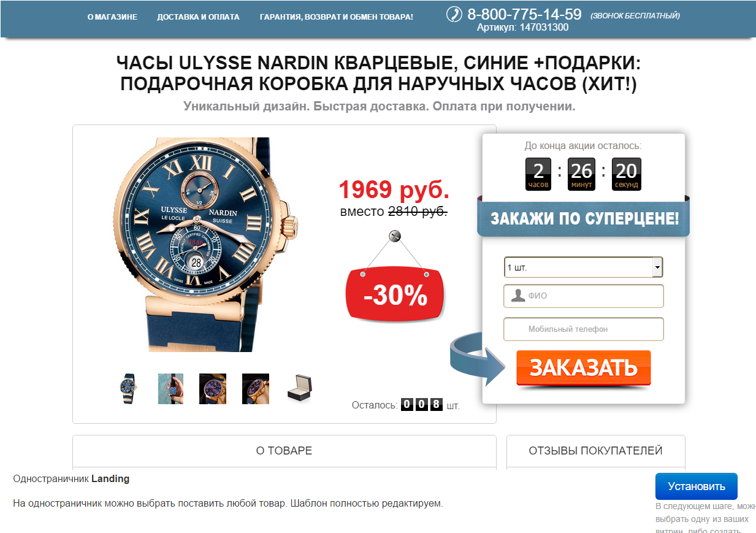Click the red -30% discount tag
Screen dimensions: 756x533
click(x=395, y=295)
